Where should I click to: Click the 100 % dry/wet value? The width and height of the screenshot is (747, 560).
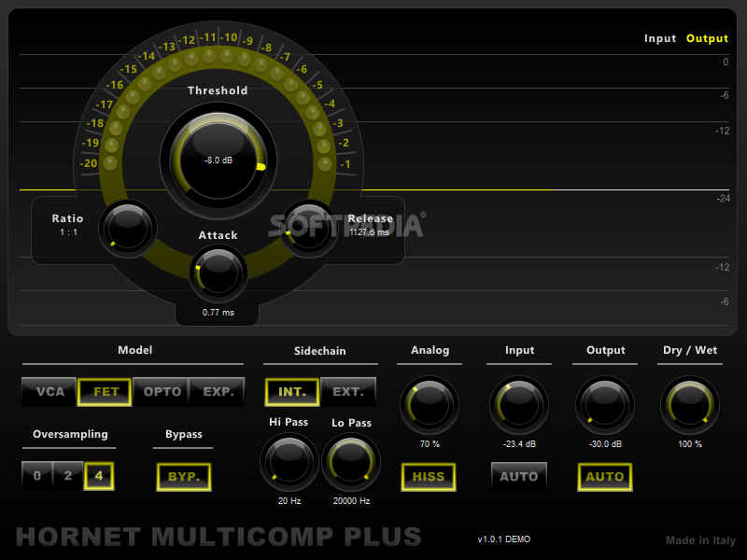(690, 444)
